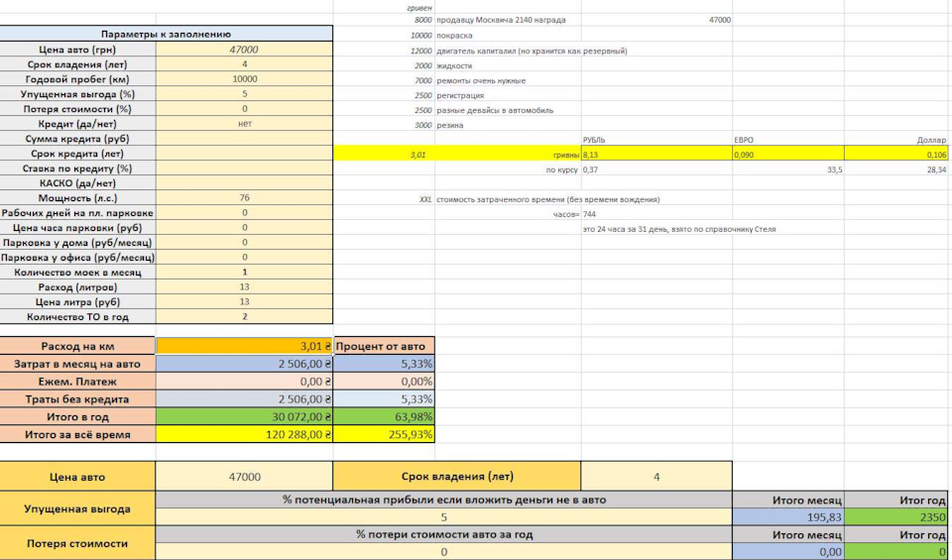Click the empty 'Сумма кредита (руб)' value cell

[244, 139]
